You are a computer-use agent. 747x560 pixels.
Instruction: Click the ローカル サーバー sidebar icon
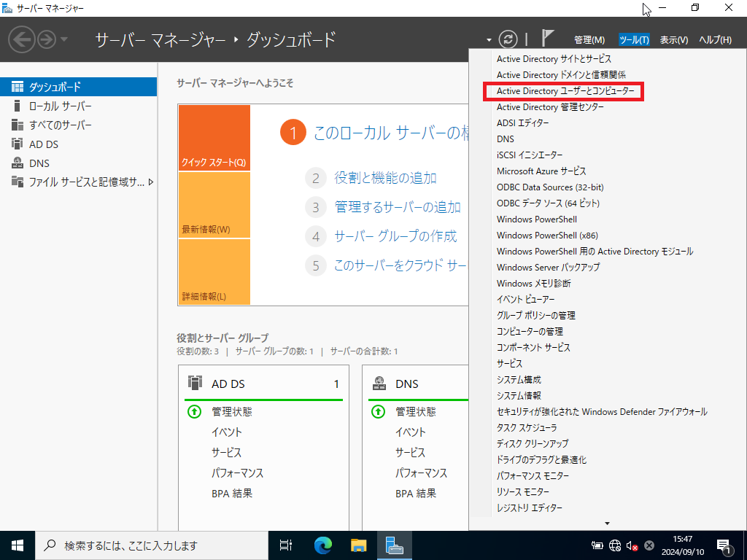point(18,106)
